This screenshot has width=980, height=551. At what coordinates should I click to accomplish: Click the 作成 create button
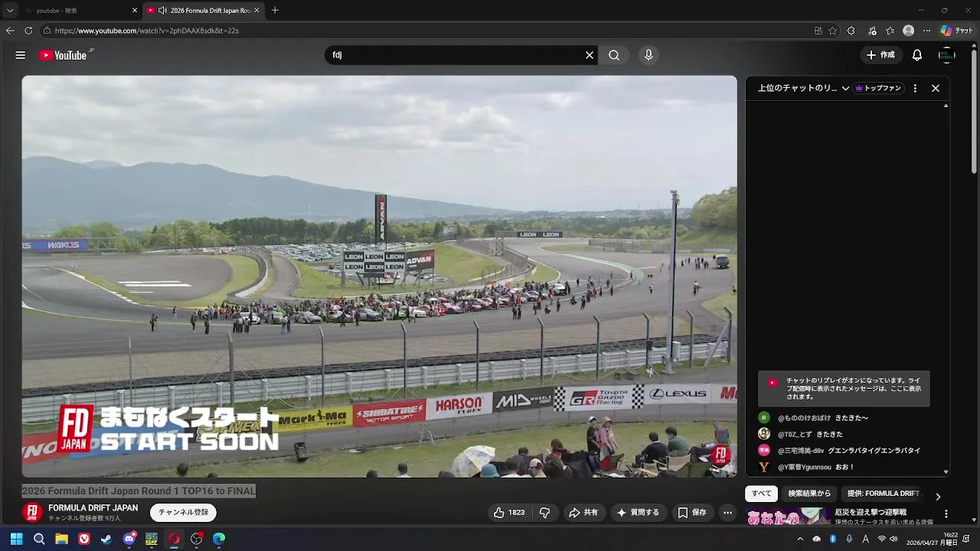tap(880, 55)
